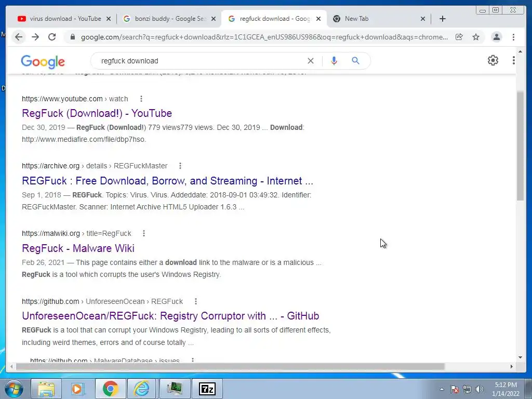The image size is (532, 399).
Task: Bookmark this page with the star icon
Action: (x=476, y=37)
